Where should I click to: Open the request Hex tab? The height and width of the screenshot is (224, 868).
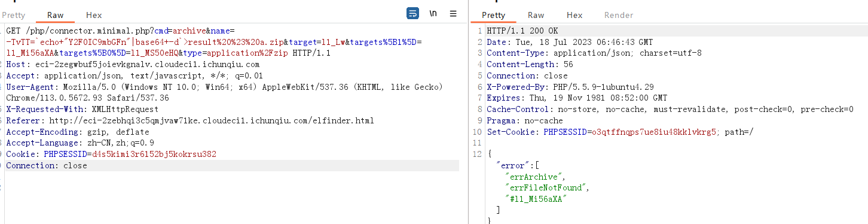click(94, 15)
